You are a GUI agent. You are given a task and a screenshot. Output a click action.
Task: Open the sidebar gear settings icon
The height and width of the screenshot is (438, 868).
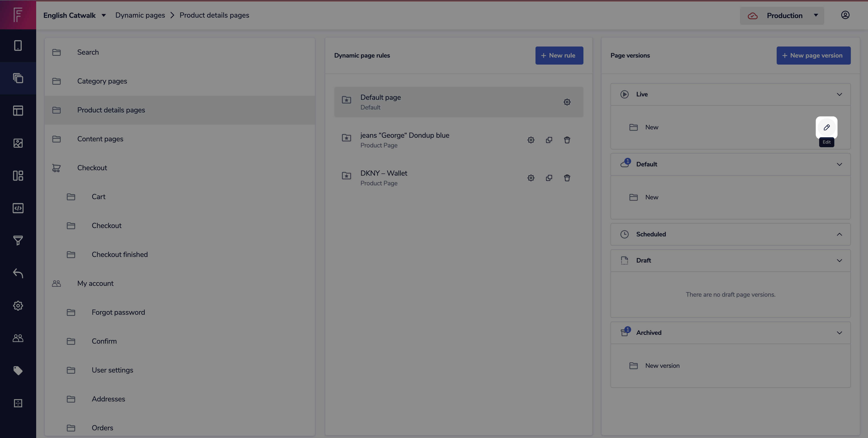click(18, 306)
